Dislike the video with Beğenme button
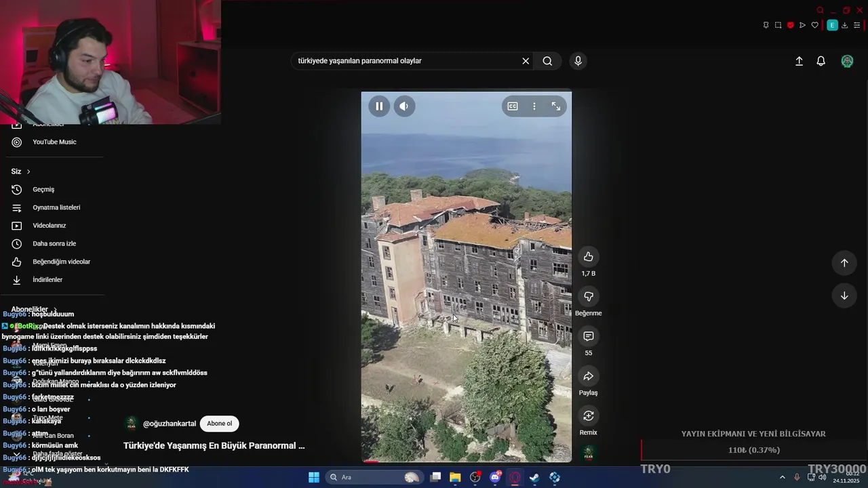The height and width of the screenshot is (488, 868). coord(589,297)
